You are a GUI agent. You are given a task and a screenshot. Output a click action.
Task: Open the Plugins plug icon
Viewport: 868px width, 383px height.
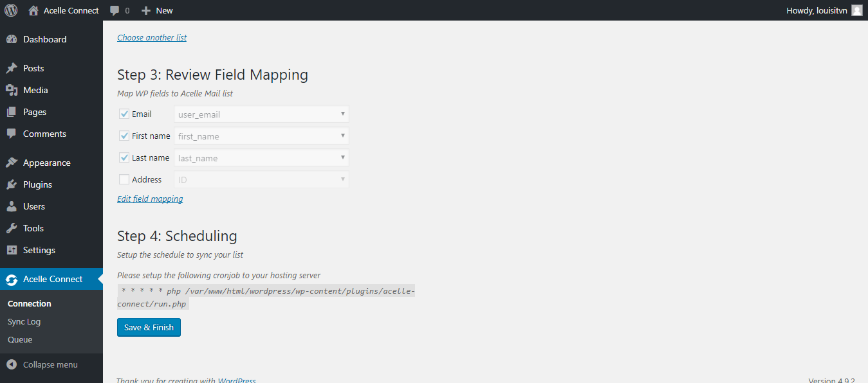[12, 184]
